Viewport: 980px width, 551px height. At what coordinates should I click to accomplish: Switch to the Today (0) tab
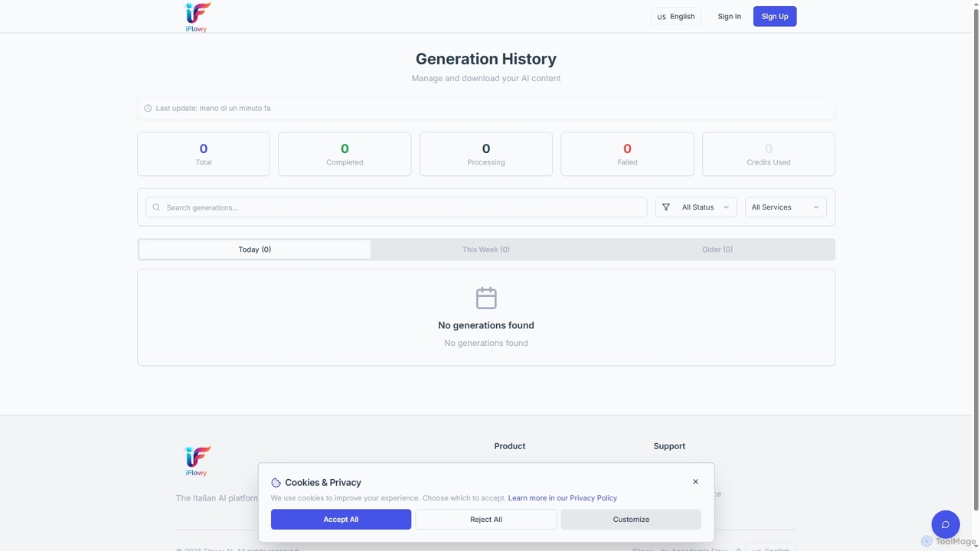click(x=255, y=249)
